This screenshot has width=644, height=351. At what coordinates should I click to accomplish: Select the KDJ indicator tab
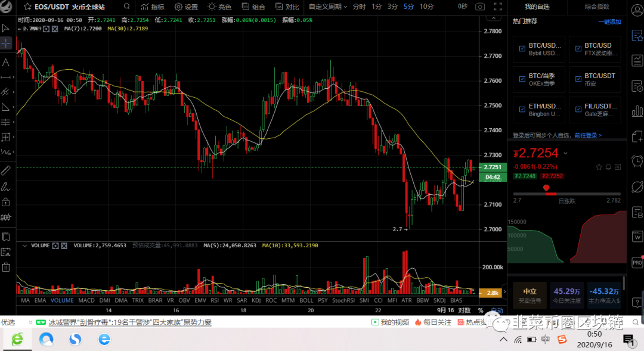coord(256,300)
